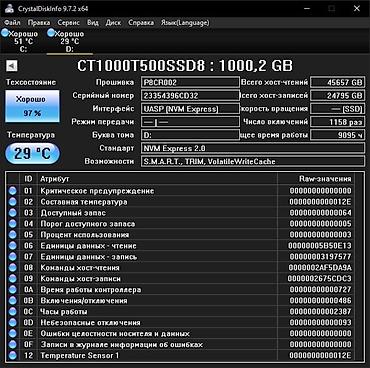Click status dot for Включения/отключения
Screen dimensions: 370x368
click(13, 301)
